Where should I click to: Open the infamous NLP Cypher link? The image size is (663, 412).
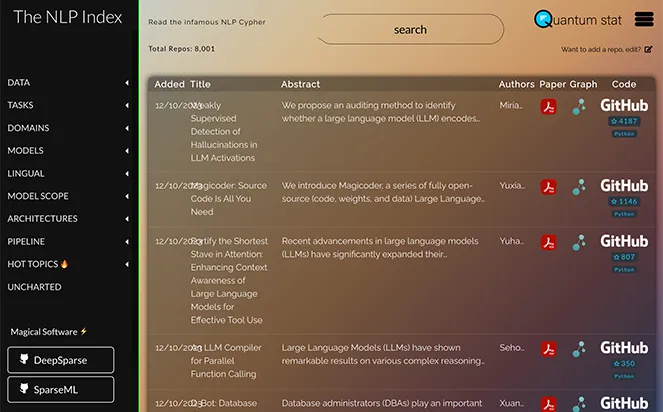(x=207, y=22)
